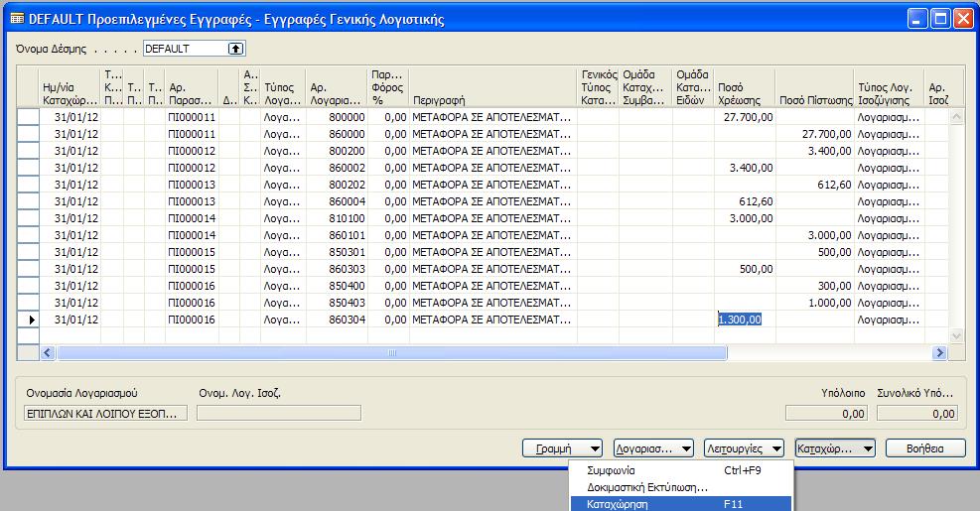
Task: Click the Ονομ. Λογ. Ισοζ. empty field
Action: (279, 414)
